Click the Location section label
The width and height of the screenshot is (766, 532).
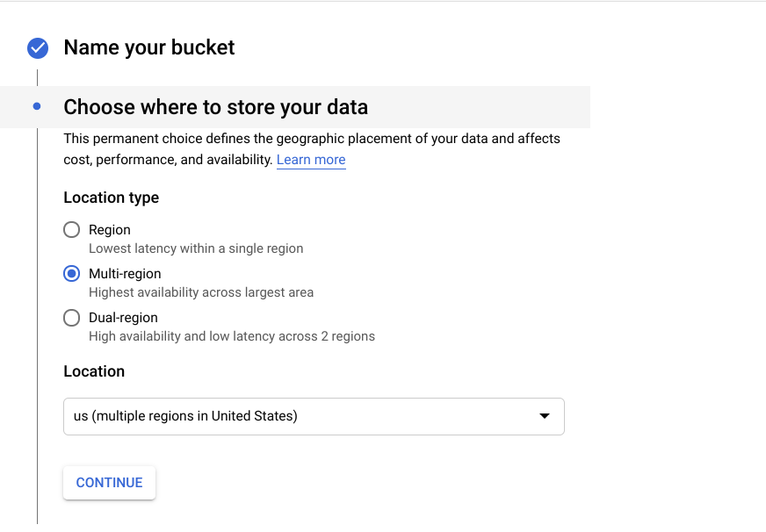click(x=94, y=370)
